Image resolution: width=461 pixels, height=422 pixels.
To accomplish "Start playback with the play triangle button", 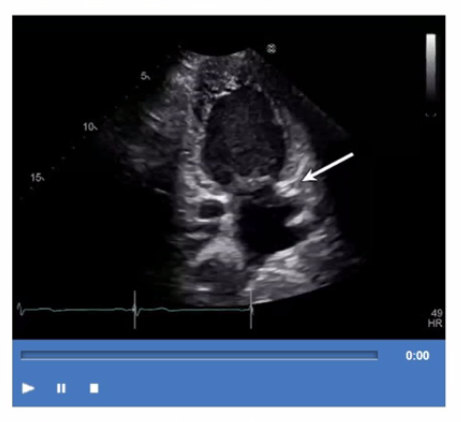I will pos(28,388).
